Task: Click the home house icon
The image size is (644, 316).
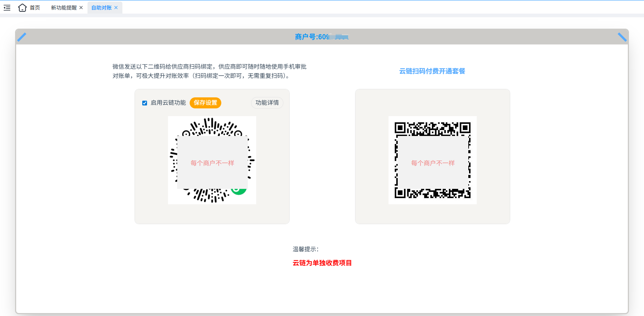Action: point(22,8)
